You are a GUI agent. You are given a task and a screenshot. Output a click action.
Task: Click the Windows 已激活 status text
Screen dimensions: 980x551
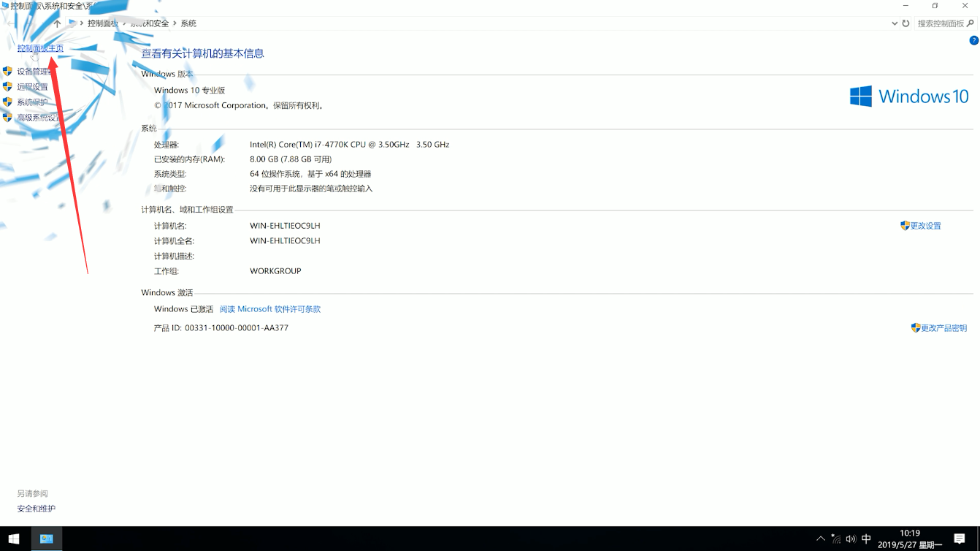point(183,309)
